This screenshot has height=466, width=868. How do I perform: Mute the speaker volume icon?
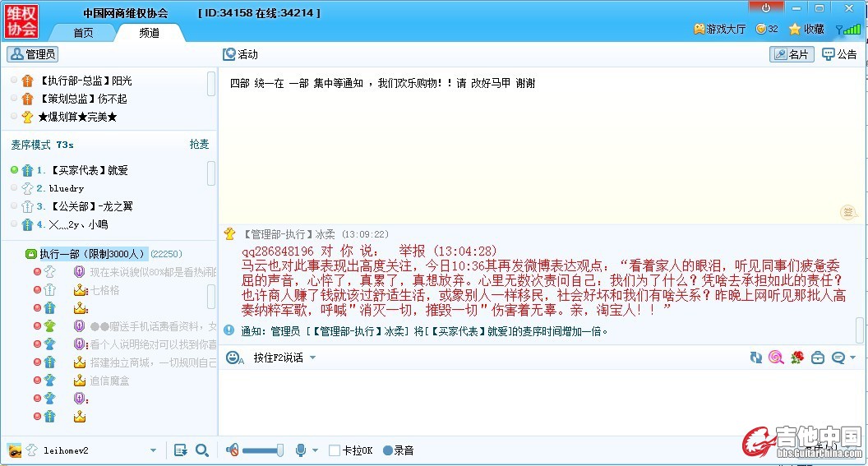coord(233,450)
